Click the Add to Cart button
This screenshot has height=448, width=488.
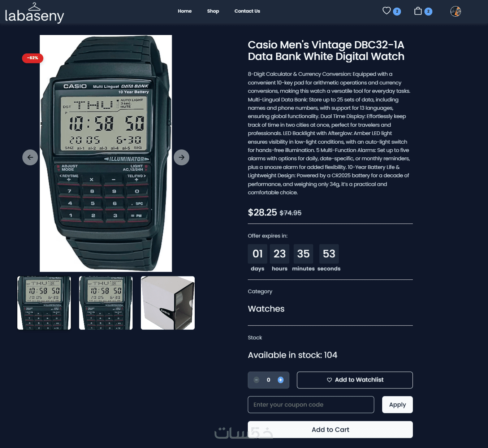pos(330,430)
